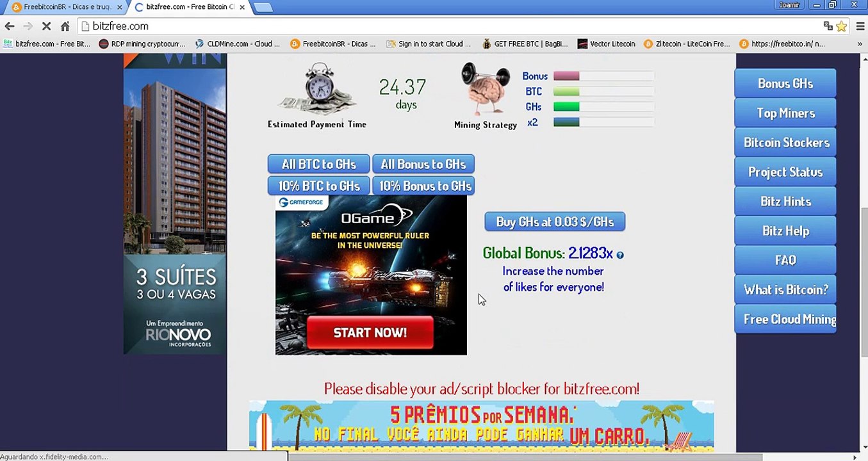Click the disable ad/script blocker notice
Screen dimensions: 868x461
pos(482,389)
